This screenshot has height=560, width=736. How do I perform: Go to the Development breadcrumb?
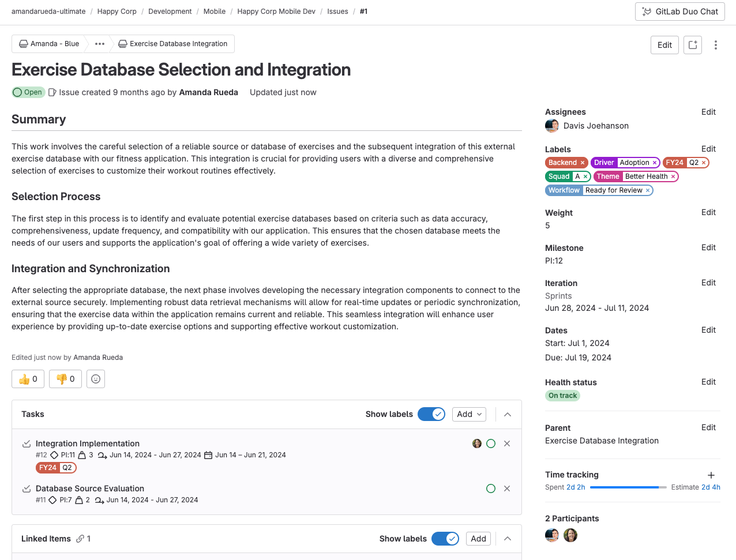pos(170,12)
